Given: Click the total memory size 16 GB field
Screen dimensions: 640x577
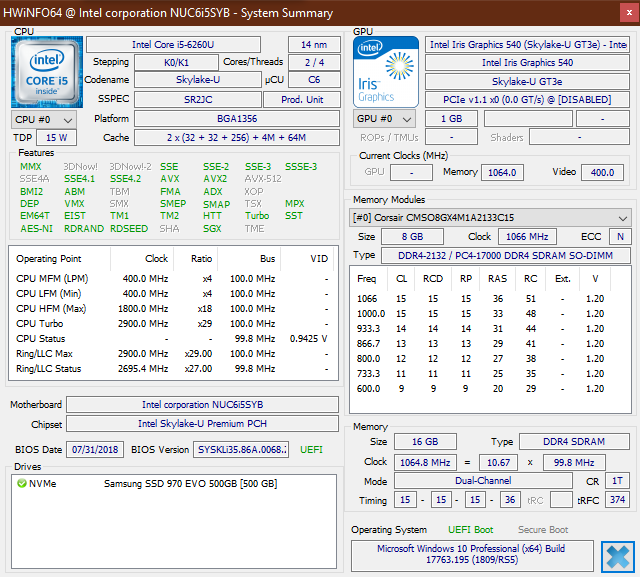Looking at the screenshot, I should pos(425,442).
